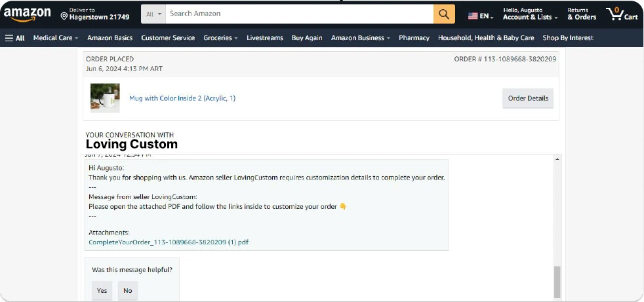Click the 'Hi Augusto:' message line
Screen dimensions: 644x302
coord(106,168)
